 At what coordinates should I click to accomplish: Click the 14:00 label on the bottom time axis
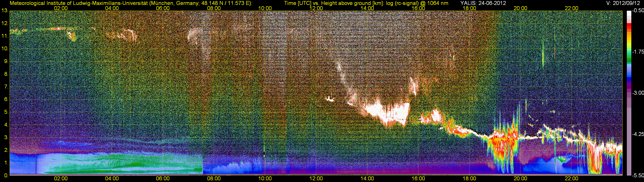[367, 179]
